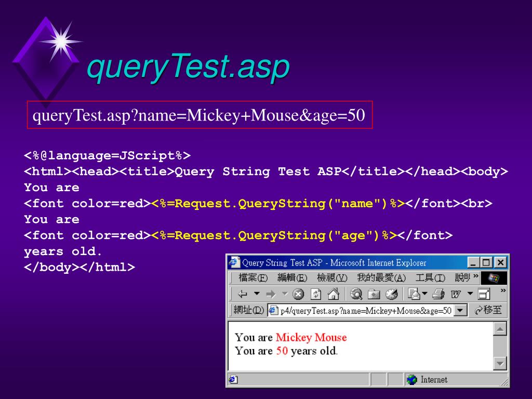Click the Stop loading icon

point(298,294)
